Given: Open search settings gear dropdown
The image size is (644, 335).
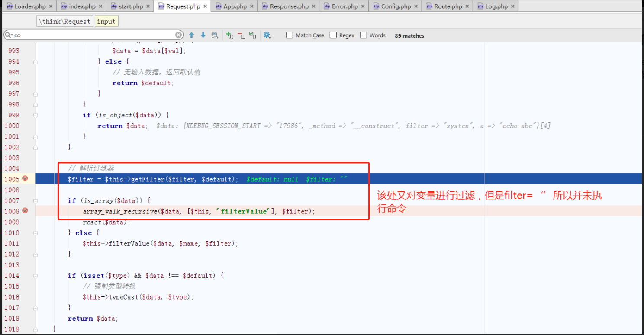Looking at the screenshot, I should pyautogui.click(x=267, y=35).
